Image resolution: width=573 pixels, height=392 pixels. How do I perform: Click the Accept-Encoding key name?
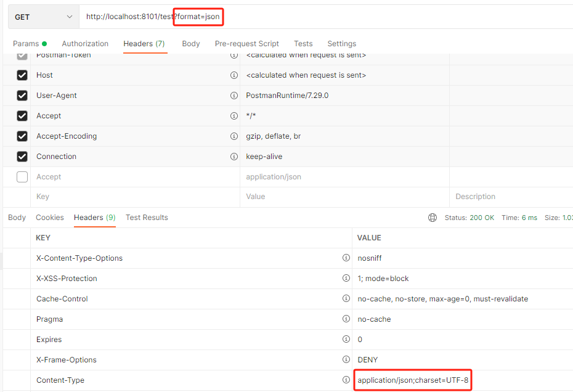(67, 136)
